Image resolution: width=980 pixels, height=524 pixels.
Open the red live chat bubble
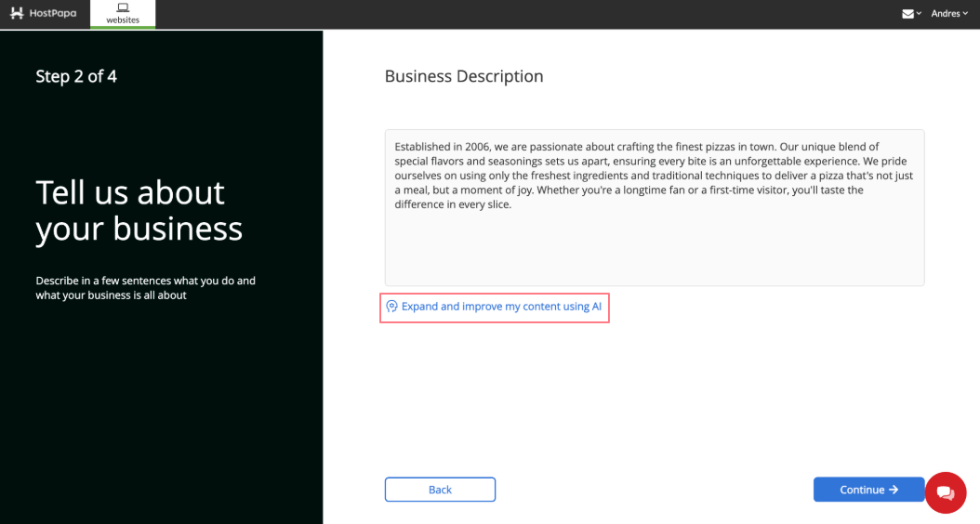tap(946, 492)
